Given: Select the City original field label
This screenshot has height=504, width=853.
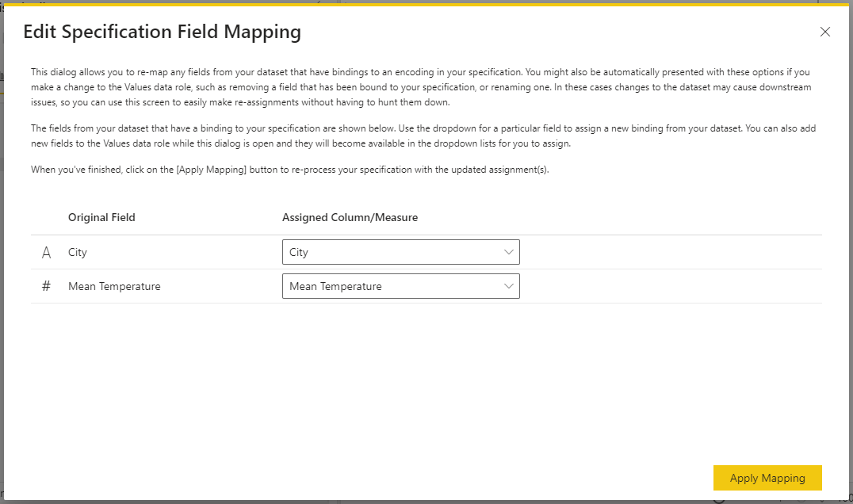Looking at the screenshot, I should tap(77, 252).
